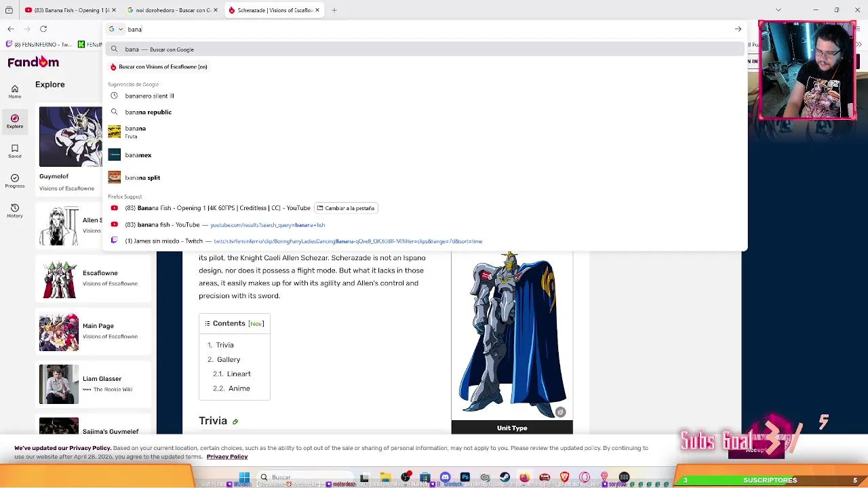Image resolution: width=868 pixels, height=488 pixels.
Task: Open Photoshop from the taskbar
Action: pyautogui.click(x=465, y=477)
